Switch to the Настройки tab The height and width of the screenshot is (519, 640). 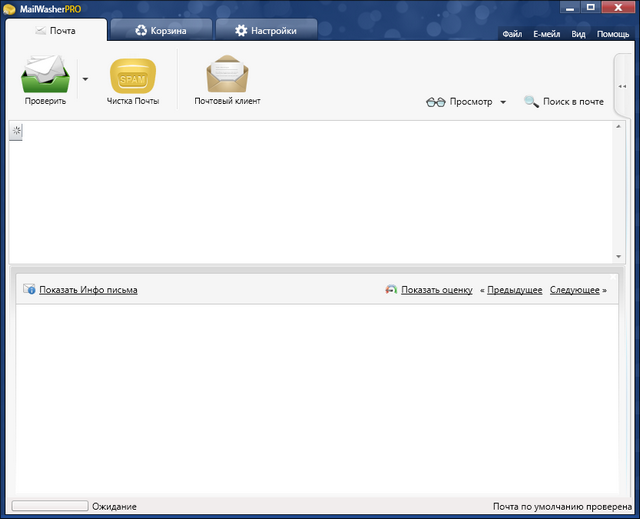[x=265, y=31]
